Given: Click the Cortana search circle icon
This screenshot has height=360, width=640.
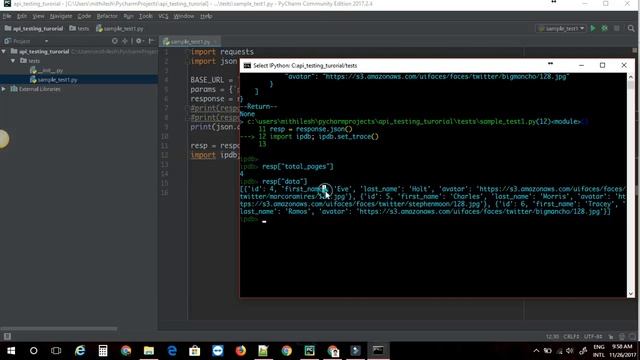Looking at the screenshot, I should click(33, 351).
